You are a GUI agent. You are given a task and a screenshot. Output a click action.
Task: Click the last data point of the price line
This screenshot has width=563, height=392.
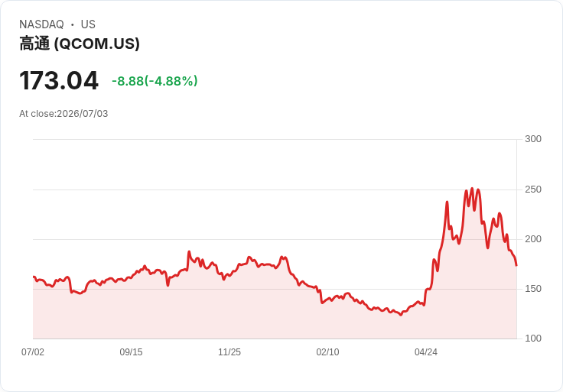coord(516,265)
